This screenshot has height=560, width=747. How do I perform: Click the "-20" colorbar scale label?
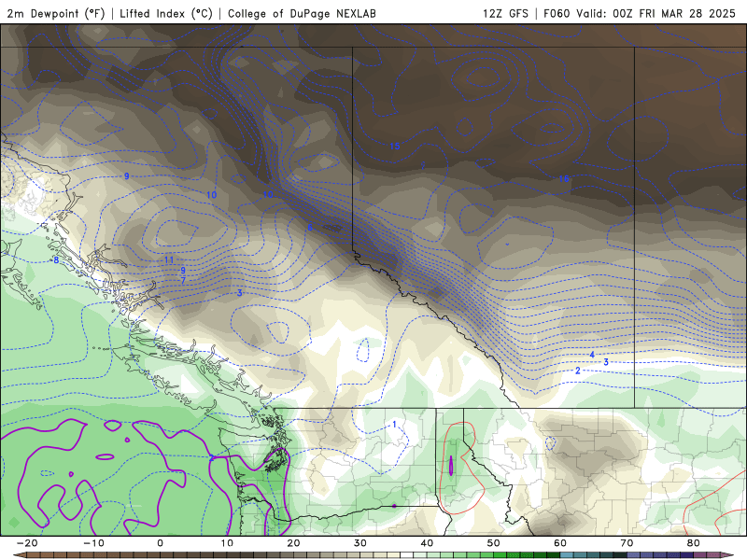tap(27, 543)
